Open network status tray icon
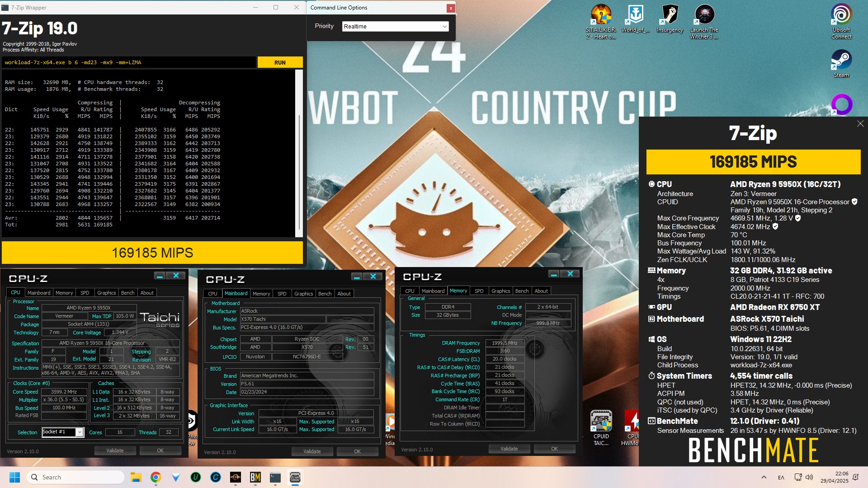The height and width of the screenshot is (488, 868). (x=798, y=477)
